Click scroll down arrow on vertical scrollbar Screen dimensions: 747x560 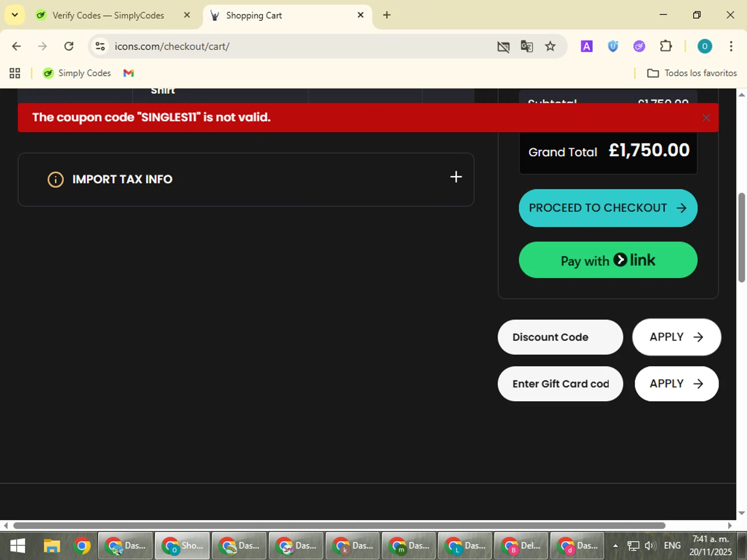[x=742, y=513]
